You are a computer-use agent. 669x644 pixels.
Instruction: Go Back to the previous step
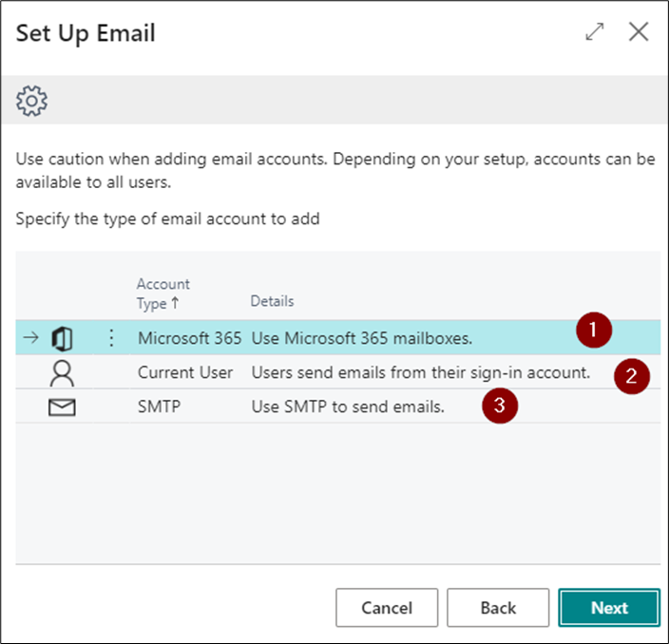pos(498,608)
